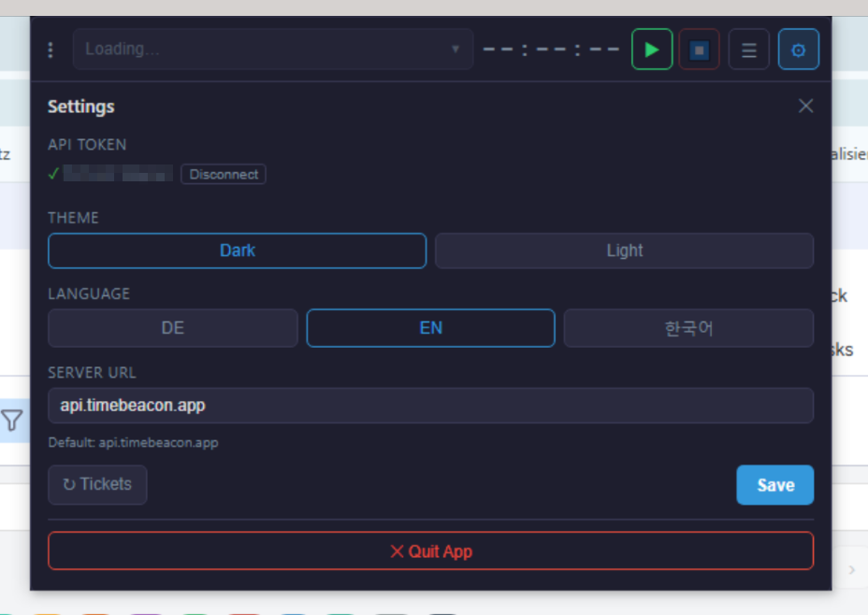Start the timer with the green play button
868x615 pixels.
click(652, 50)
